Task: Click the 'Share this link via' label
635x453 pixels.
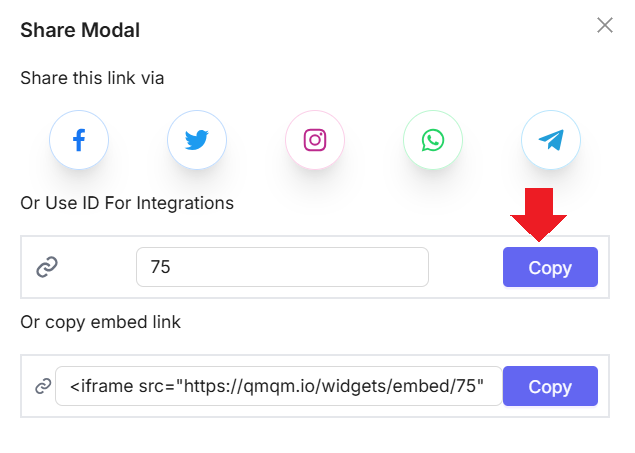Action: pyautogui.click(x=92, y=78)
